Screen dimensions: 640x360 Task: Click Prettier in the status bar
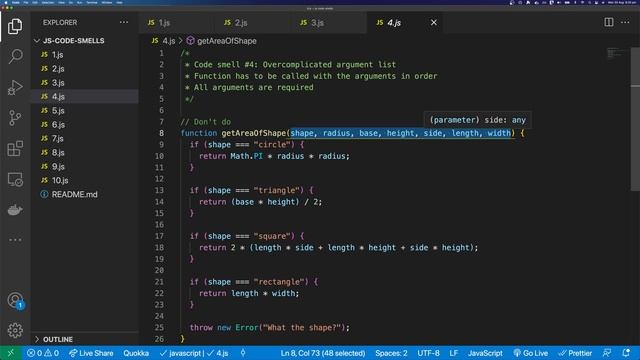point(575,353)
